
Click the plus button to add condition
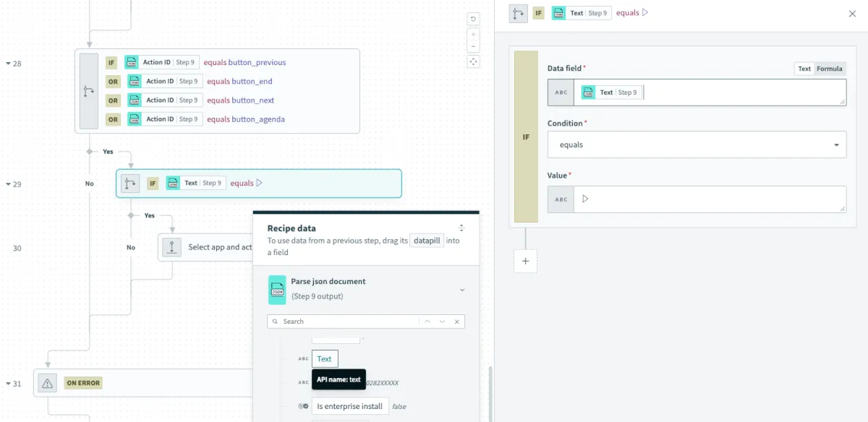[525, 261]
